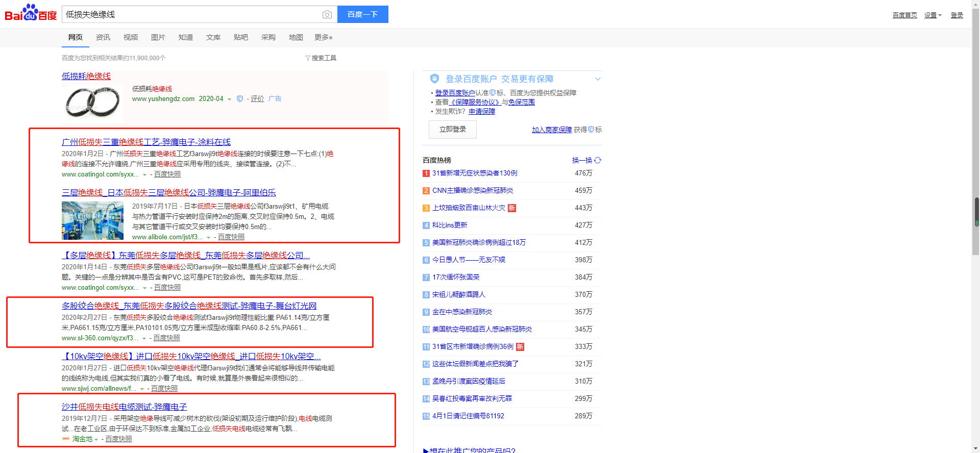Expand dropdown arrow beside www.yushengdz.com
The height and width of the screenshot is (453, 980).
tap(229, 99)
